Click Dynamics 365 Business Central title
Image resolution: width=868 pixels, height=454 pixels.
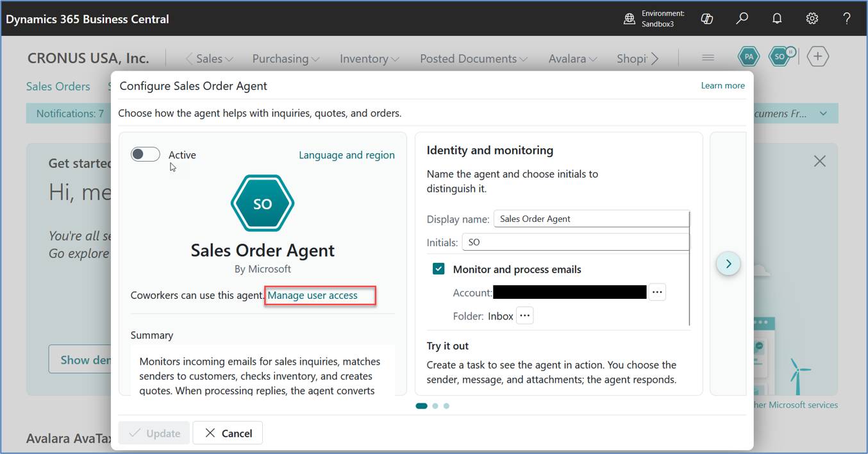tap(88, 19)
